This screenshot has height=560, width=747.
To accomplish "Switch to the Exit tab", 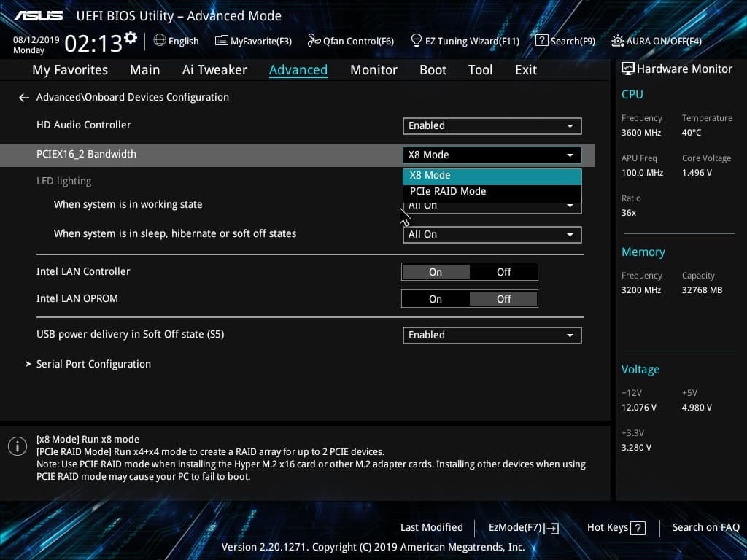I will click(x=526, y=70).
